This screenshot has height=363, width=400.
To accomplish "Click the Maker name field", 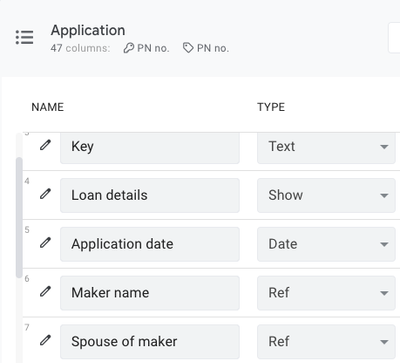I will (x=150, y=293).
